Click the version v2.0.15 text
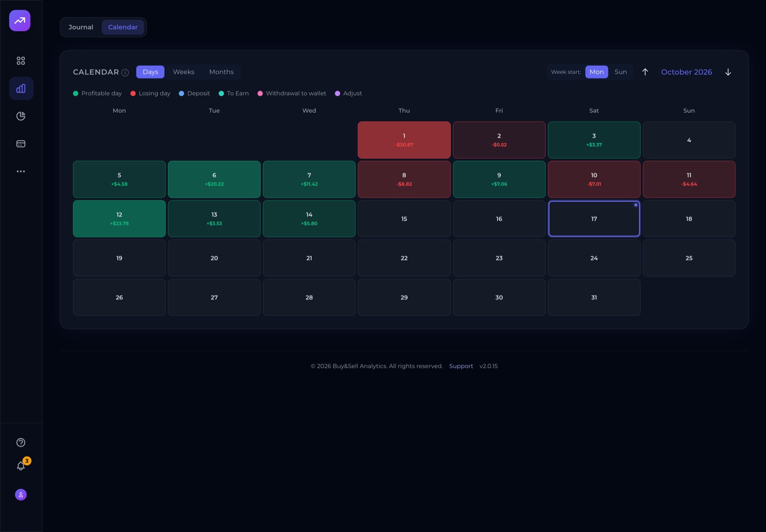This screenshot has height=532, width=766. pos(488,366)
